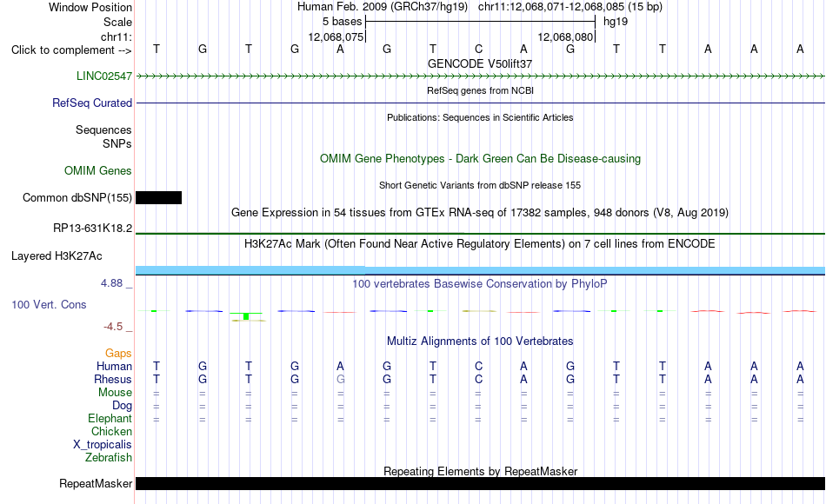Click the Dog species label
Viewport: 826px width, 504px height.
(122, 406)
